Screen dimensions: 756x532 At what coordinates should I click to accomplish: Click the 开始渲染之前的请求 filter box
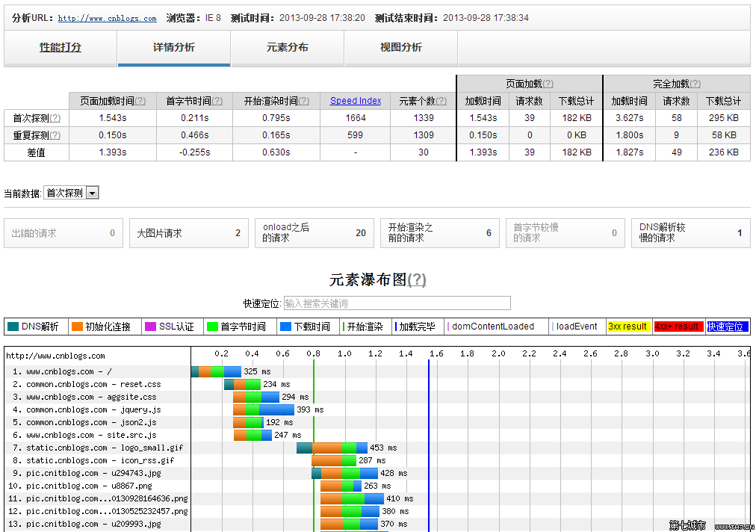438,233
